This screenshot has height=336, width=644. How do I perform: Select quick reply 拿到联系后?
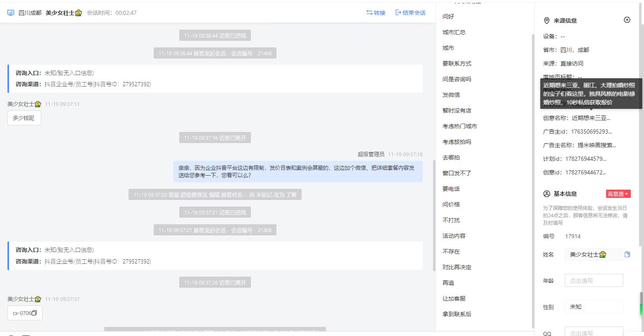[x=457, y=314]
